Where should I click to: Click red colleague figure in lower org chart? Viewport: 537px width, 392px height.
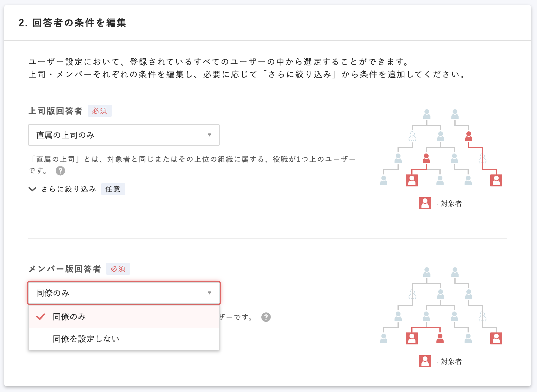coord(440,338)
